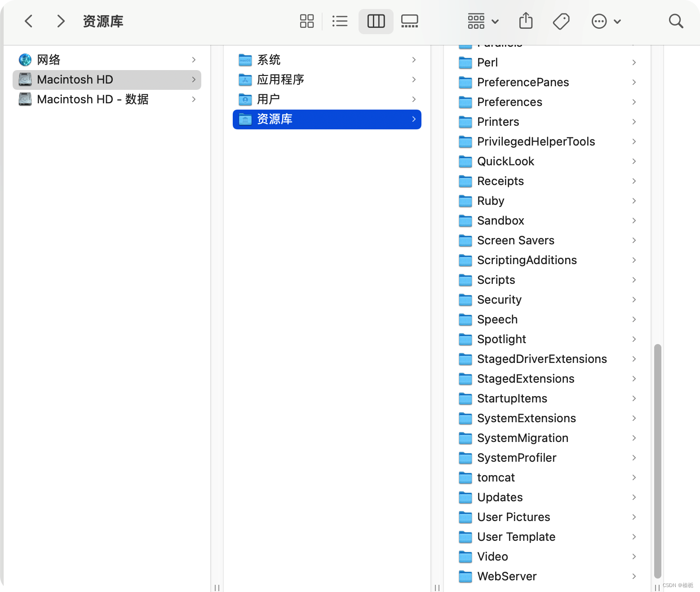Screen dimensions: 700x592
Task: Click the PrivilegedHelperTools folder icon
Action: pyautogui.click(x=465, y=141)
